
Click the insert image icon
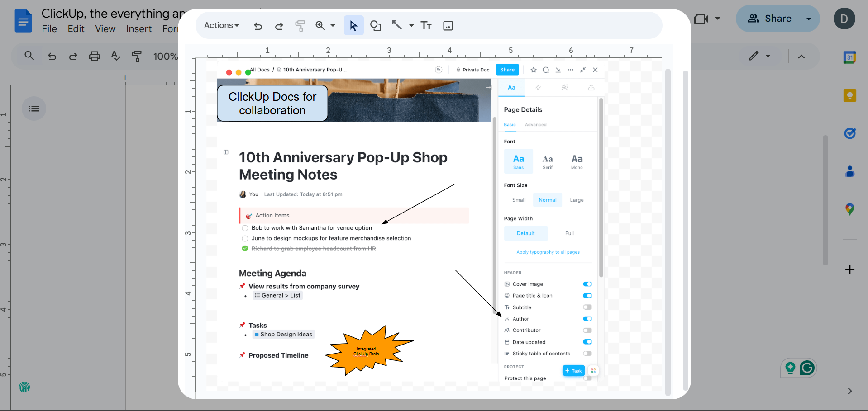(448, 25)
